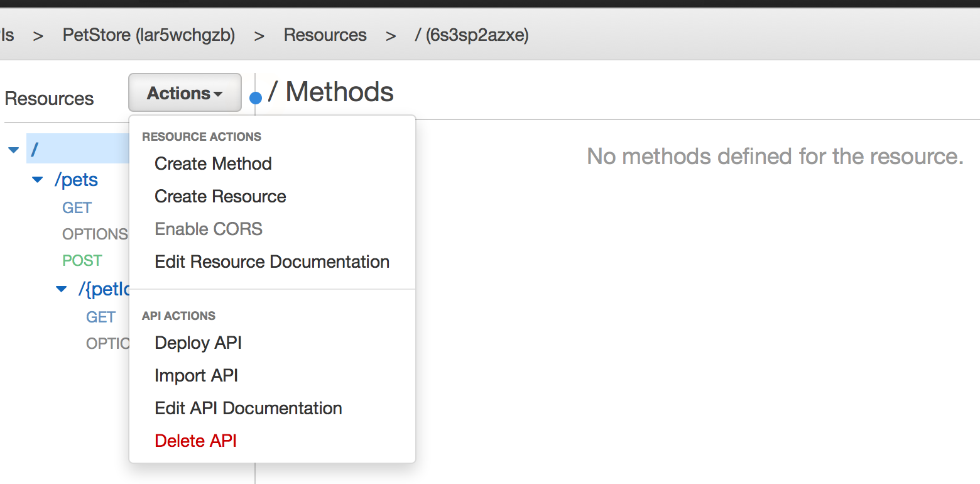This screenshot has height=484, width=980.
Task: Go to PetStore (lar5wchgzb) in the breadcrumb
Action: 149,35
